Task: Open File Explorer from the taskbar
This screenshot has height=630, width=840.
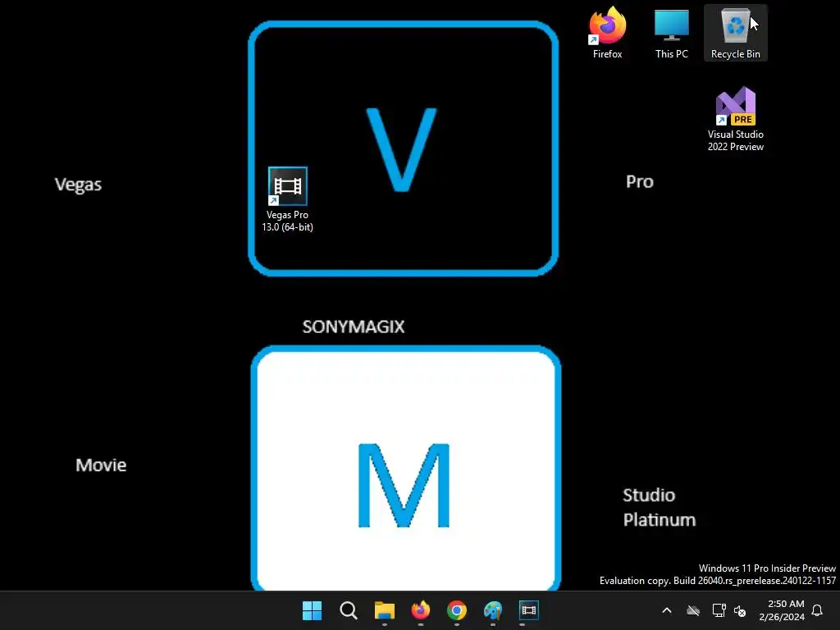Action: coord(384,610)
